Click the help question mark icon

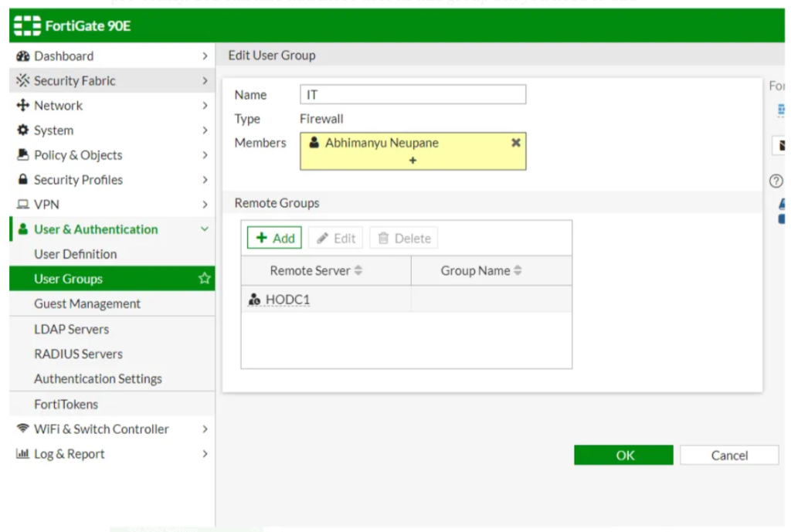(776, 181)
